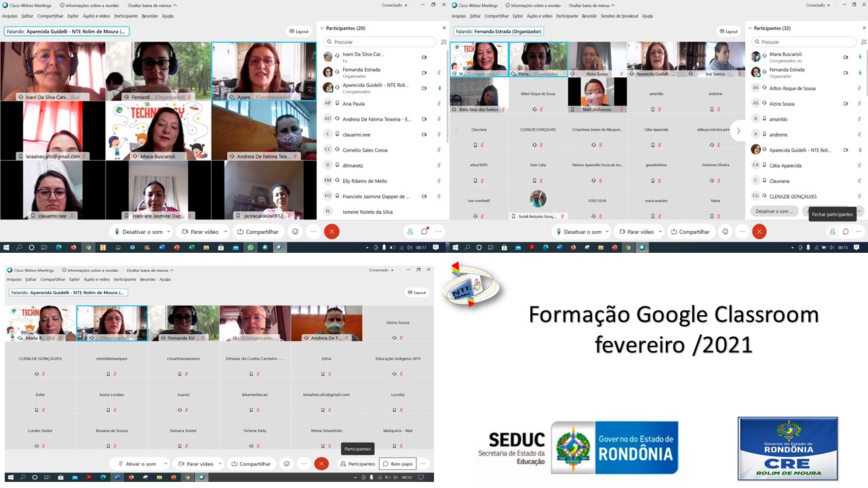Open panel options ellipsis in top-right bottom bar
Image resolution: width=868 pixels, height=488 pixels.
[859, 232]
